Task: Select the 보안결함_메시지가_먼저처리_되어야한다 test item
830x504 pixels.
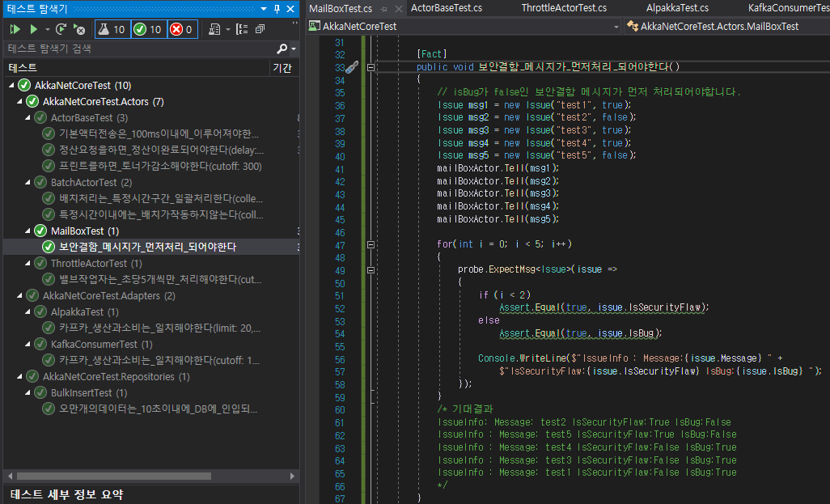Action: (147, 247)
